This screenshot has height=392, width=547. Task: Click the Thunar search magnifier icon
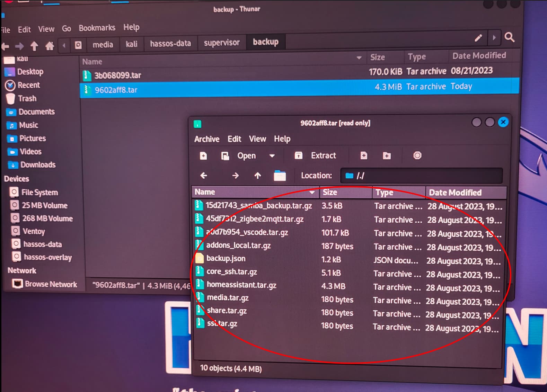pos(509,37)
